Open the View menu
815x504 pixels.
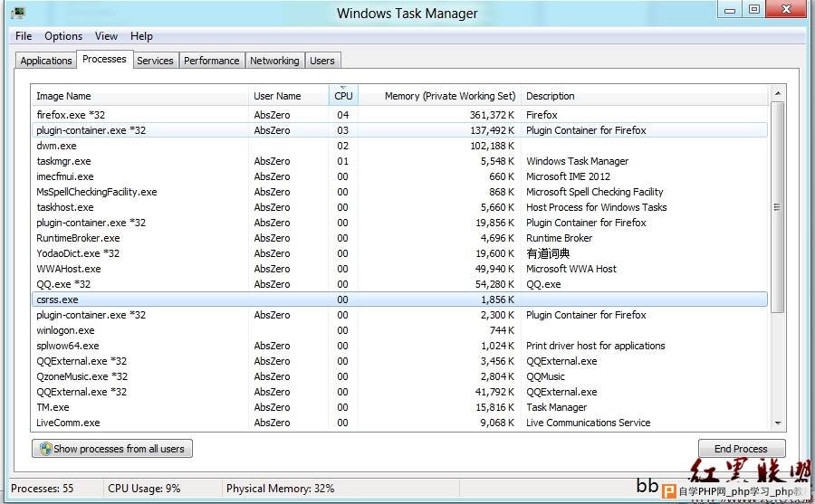click(x=106, y=36)
